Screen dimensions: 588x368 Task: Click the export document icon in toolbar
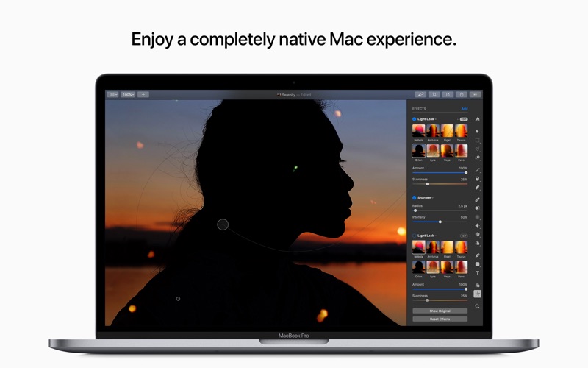[x=448, y=95]
